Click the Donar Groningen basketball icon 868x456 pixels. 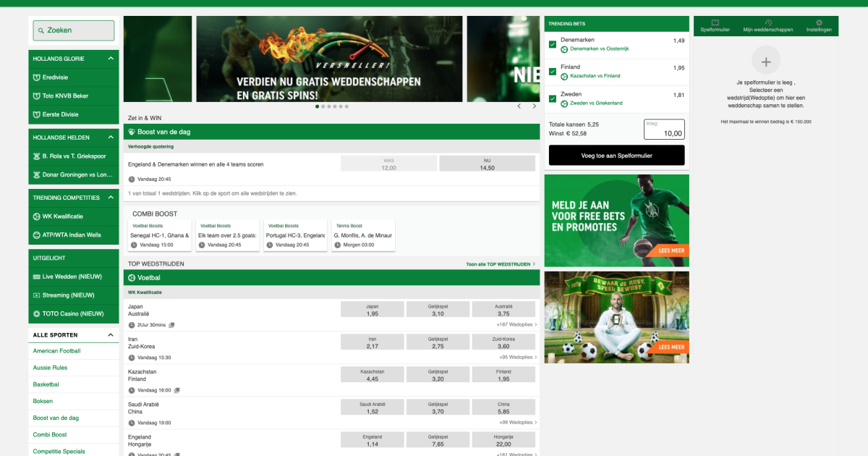[37, 174]
